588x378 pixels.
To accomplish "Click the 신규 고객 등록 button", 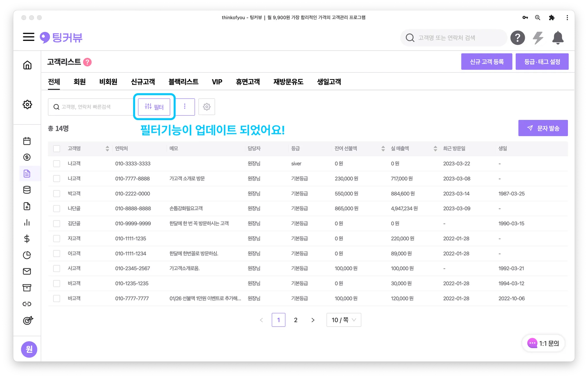I will 486,62.
